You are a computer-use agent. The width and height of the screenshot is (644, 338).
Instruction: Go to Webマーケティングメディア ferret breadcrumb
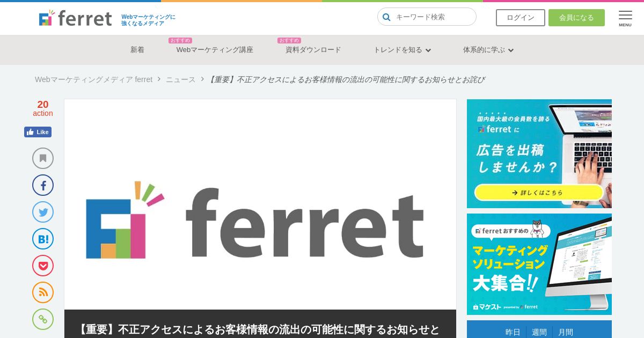click(x=94, y=79)
